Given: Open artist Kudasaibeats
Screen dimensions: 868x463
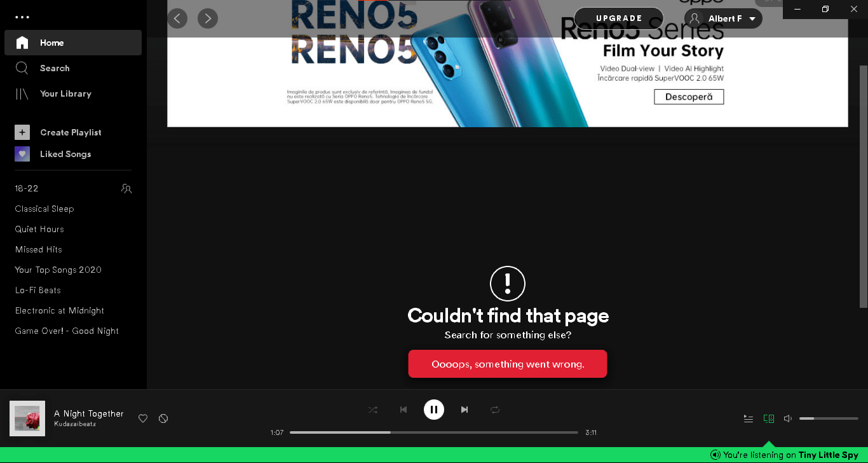Looking at the screenshot, I should [x=75, y=424].
